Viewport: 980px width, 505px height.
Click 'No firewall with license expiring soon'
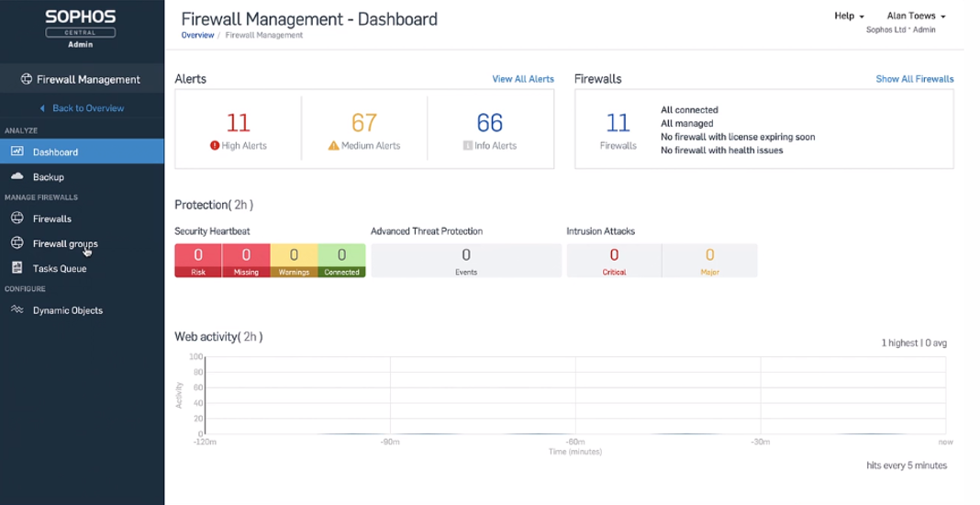(x=738, y=137)
